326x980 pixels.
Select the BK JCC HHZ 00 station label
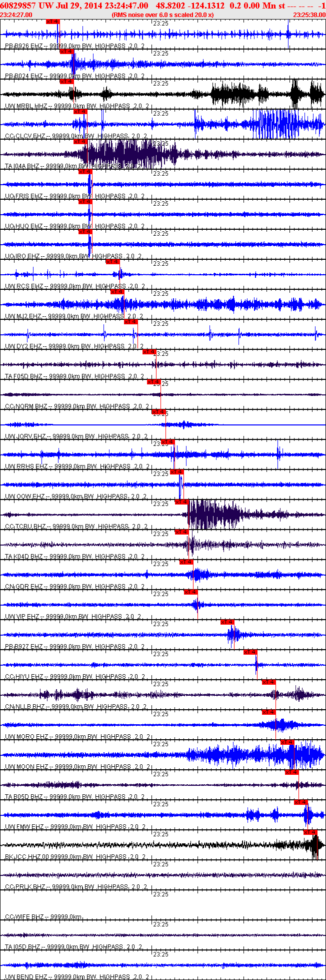76,857
